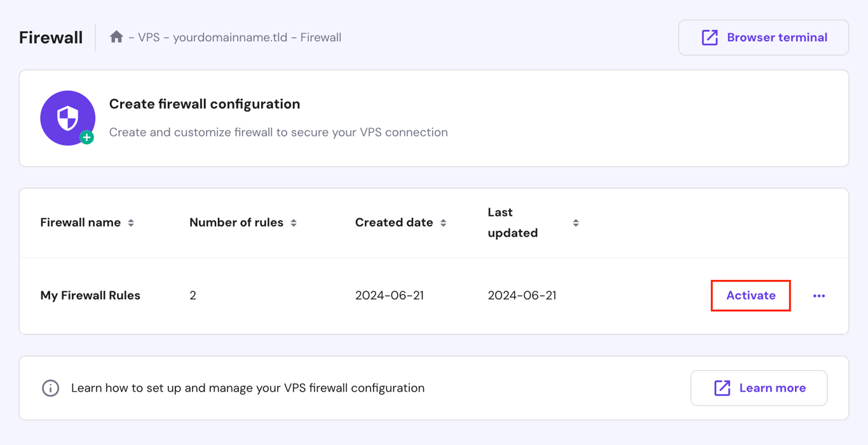The width and height of the screenshot is (868, 445).
Task: Click the Firewall breadcrumb item
Action: [x=321, y=37]
